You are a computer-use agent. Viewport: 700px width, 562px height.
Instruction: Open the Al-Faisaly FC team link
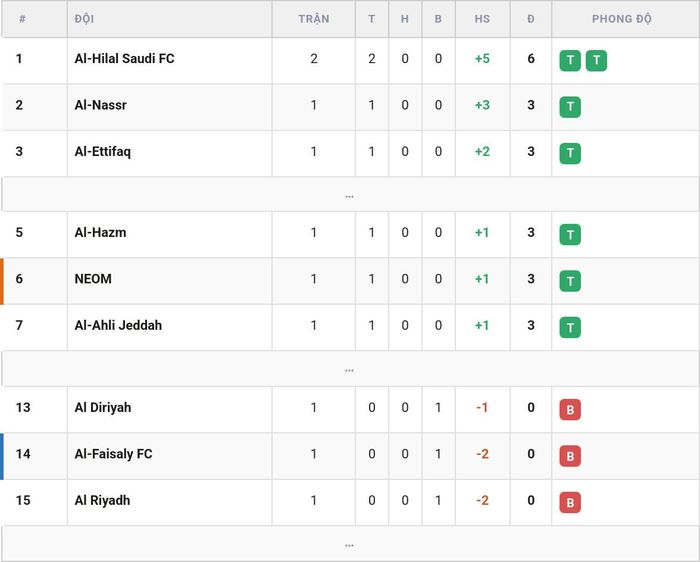(x=113, y=454)
